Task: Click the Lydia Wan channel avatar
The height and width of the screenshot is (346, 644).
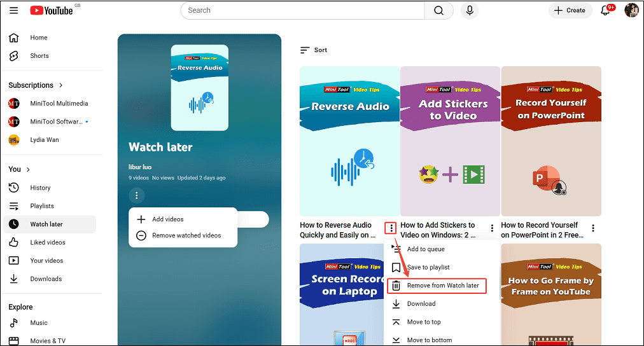Action: pyautogui.click(x=13, y=140)
